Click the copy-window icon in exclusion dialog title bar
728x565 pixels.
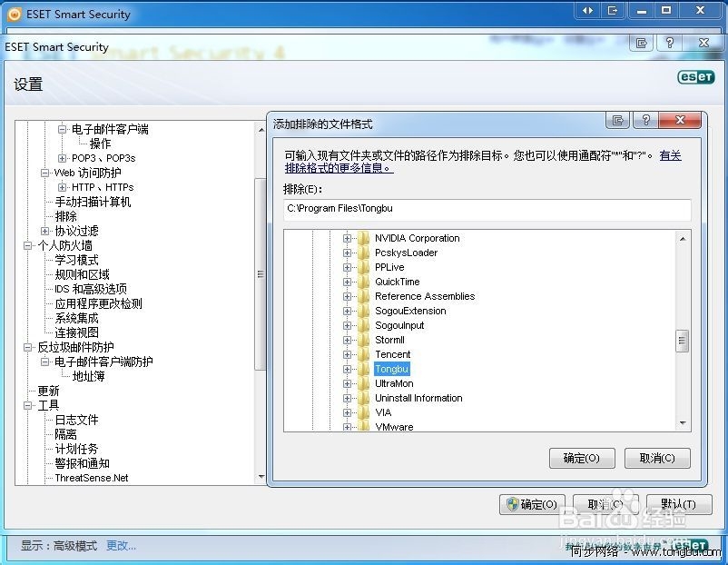(618, 120)
